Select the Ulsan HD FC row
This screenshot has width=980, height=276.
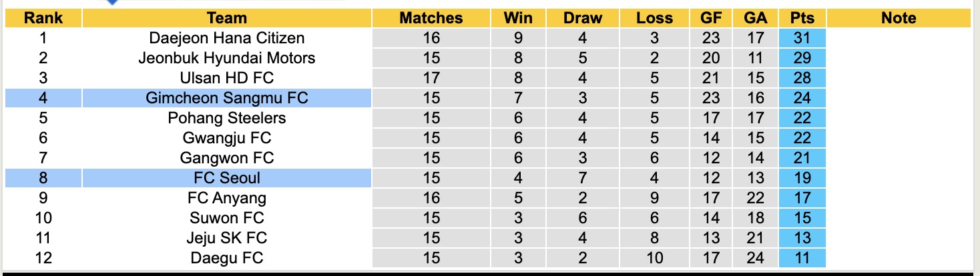[x=227, y=78]
